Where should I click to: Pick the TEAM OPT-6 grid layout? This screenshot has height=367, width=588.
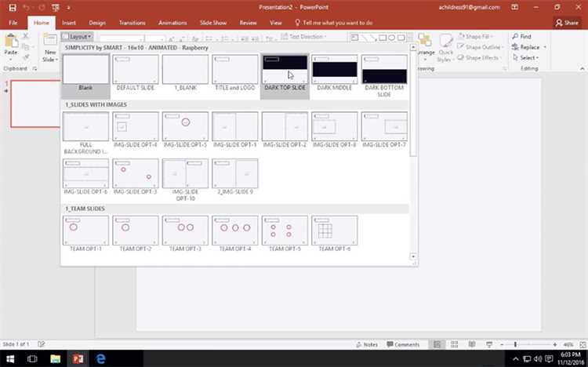pos(335,231)
